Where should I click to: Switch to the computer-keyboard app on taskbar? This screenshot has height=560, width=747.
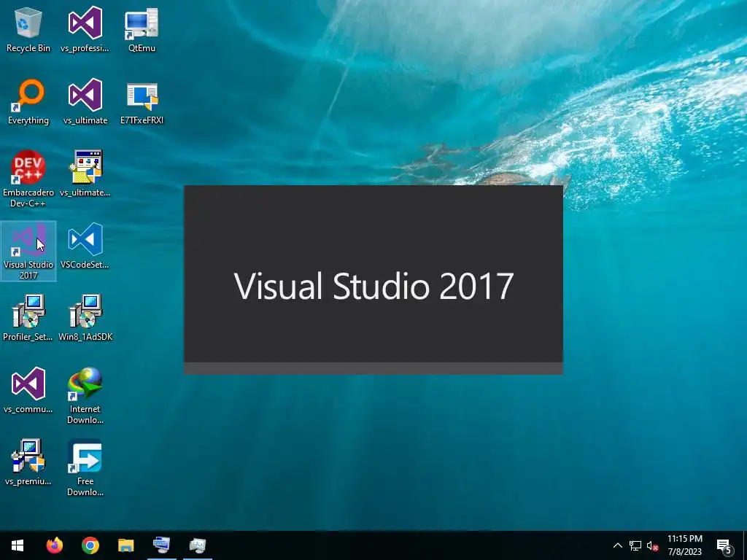coord(161,545)
